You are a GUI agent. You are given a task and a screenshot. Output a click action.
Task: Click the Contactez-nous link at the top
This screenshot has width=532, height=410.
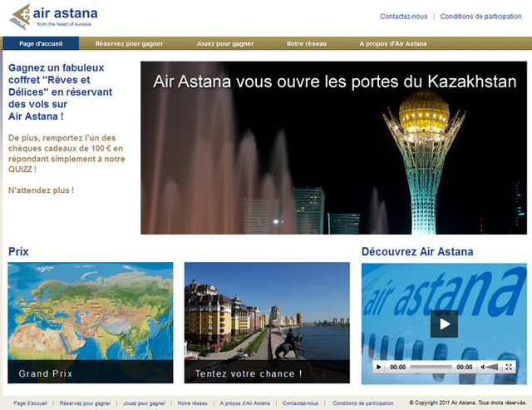[404, 17]
